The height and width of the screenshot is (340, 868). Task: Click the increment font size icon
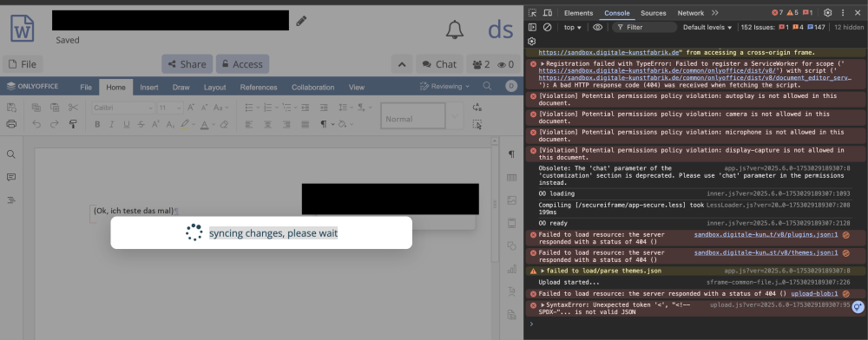(190, 108)
